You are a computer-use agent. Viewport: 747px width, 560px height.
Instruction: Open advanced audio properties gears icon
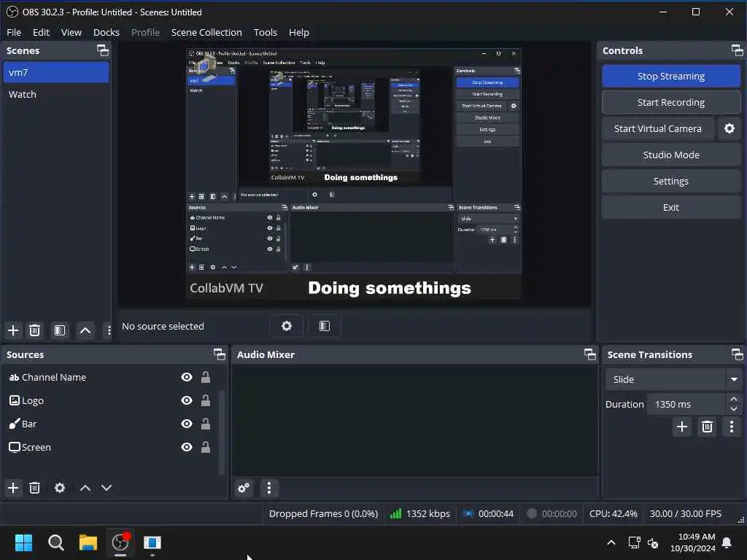(244, 488)
